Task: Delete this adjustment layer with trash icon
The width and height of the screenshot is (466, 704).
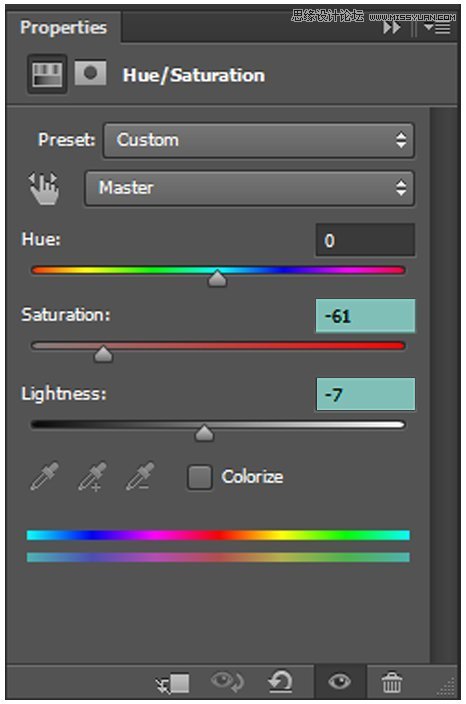Action: click(391, 682)
